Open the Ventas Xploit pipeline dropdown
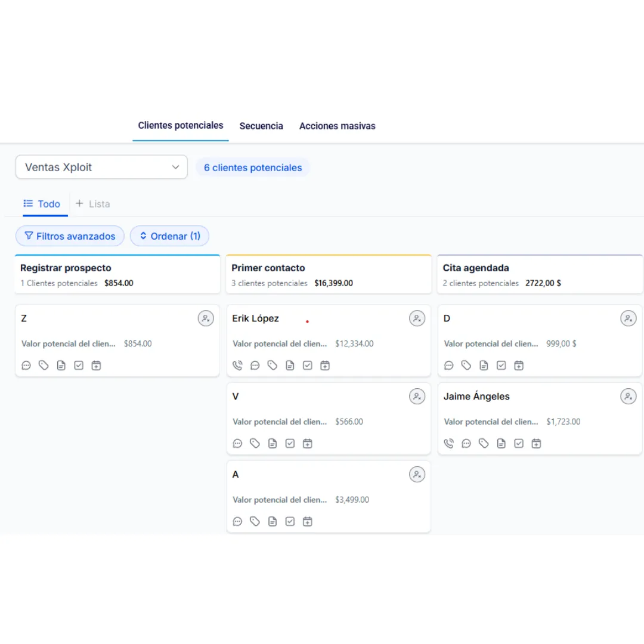The image size is (644, 644). click(x=101, y=168)
